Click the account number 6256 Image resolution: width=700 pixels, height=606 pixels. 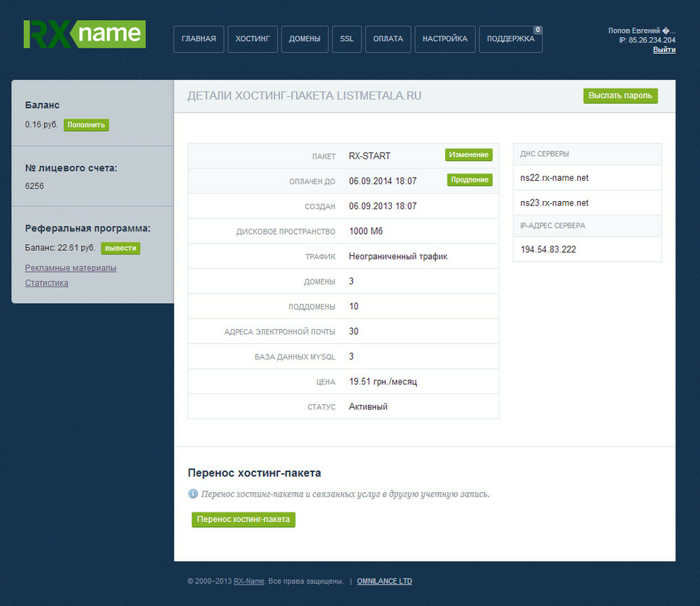coord(34,186)
